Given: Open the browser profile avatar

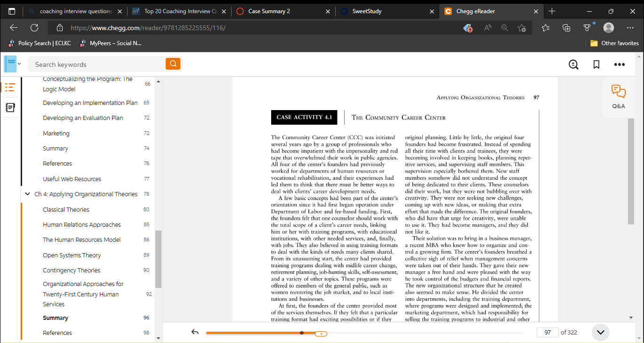Looking at the screenshot, I should click(609, 28).
